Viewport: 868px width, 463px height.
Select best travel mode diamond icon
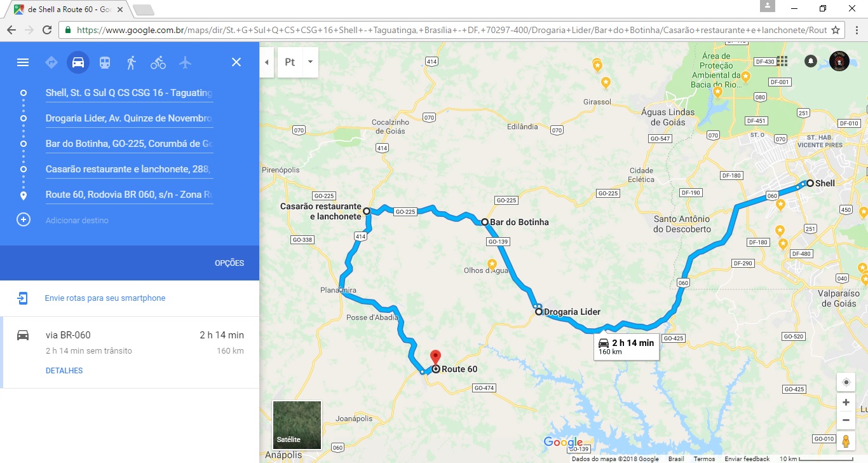(x=51, y=62)
